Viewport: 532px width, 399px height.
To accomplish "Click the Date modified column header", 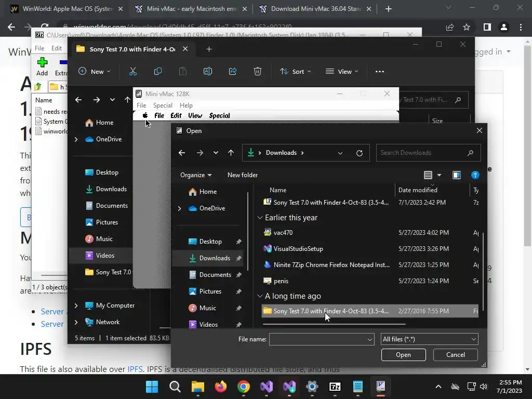I will tap(418, 190).
